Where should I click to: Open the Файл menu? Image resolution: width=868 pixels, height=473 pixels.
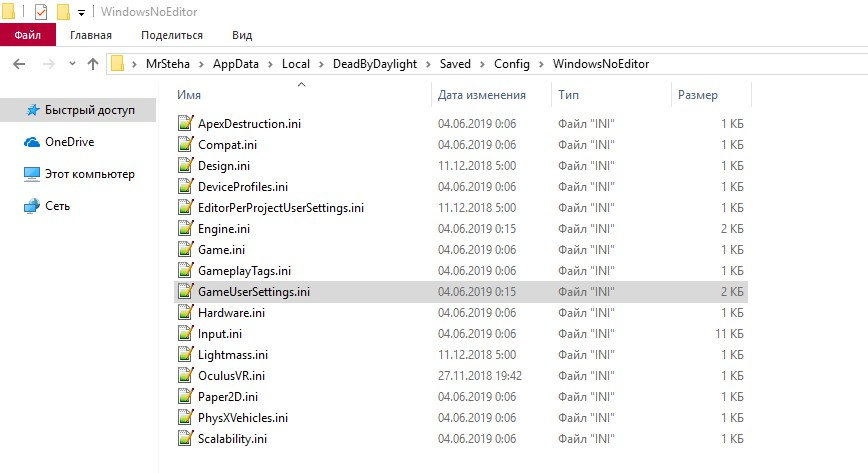click(28, 35)
